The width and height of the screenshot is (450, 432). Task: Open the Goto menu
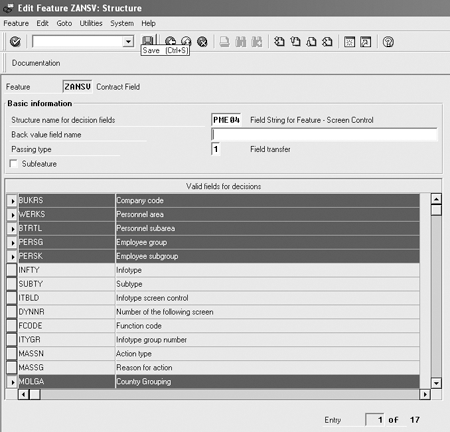64,23
